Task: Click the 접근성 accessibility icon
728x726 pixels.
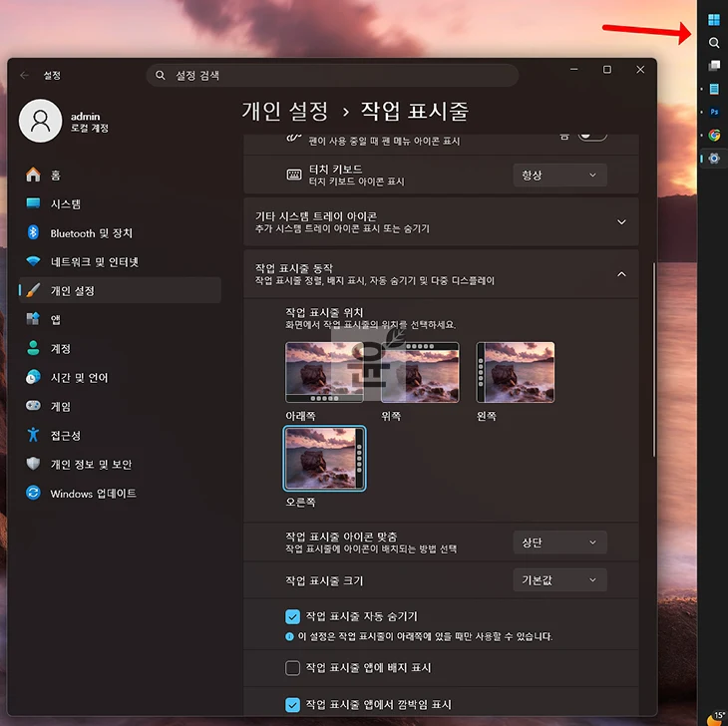Action: [x=33, y=435]
